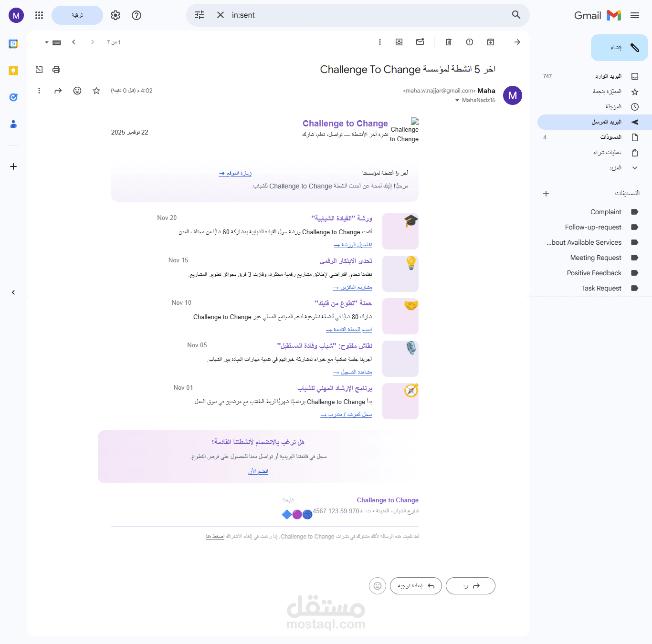Click the Forward button at bottom

[416, 586]
